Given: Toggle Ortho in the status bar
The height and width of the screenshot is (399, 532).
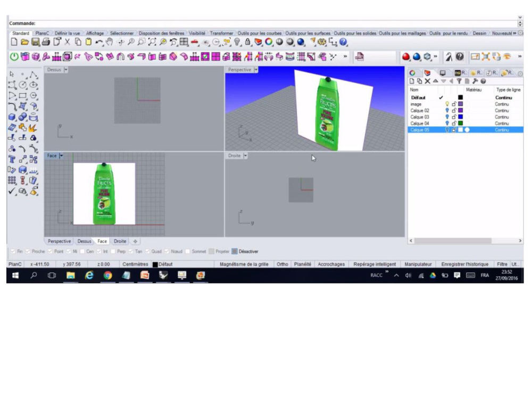Looking at the screenshot, I should point(282,264).
